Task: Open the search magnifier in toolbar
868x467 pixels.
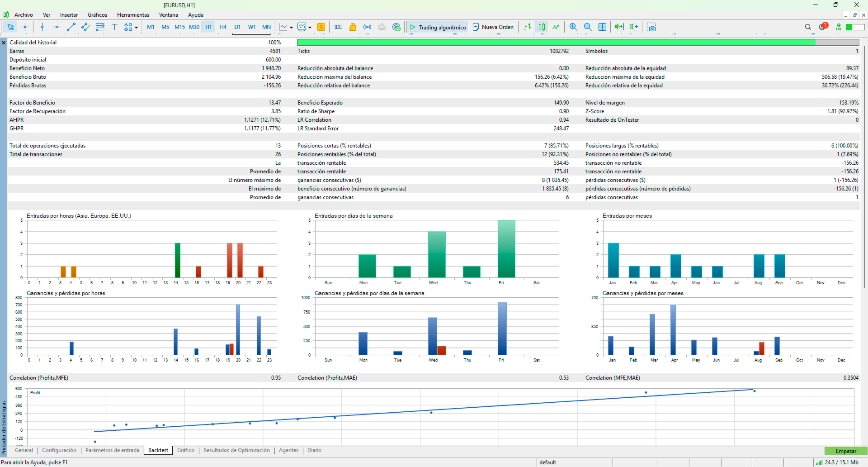Action: coord(808,27)
